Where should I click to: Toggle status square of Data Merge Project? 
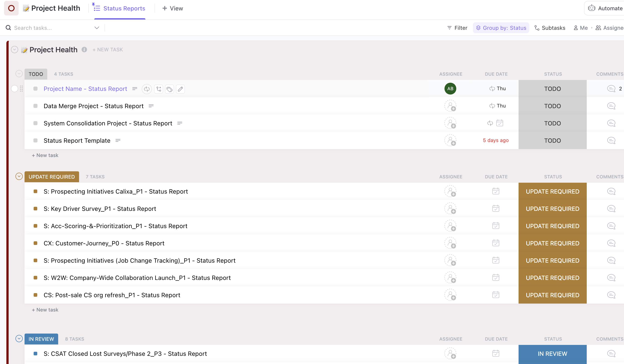tap(35, 106)
